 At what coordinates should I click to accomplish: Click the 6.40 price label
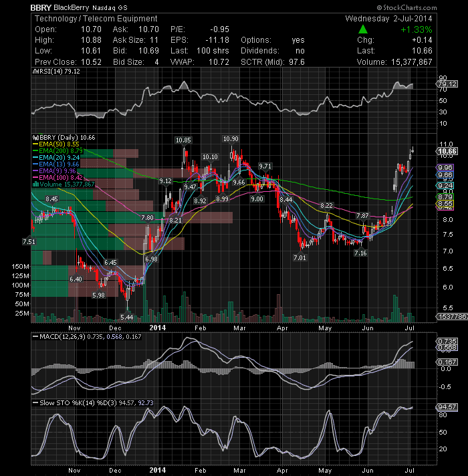point(76,279)
